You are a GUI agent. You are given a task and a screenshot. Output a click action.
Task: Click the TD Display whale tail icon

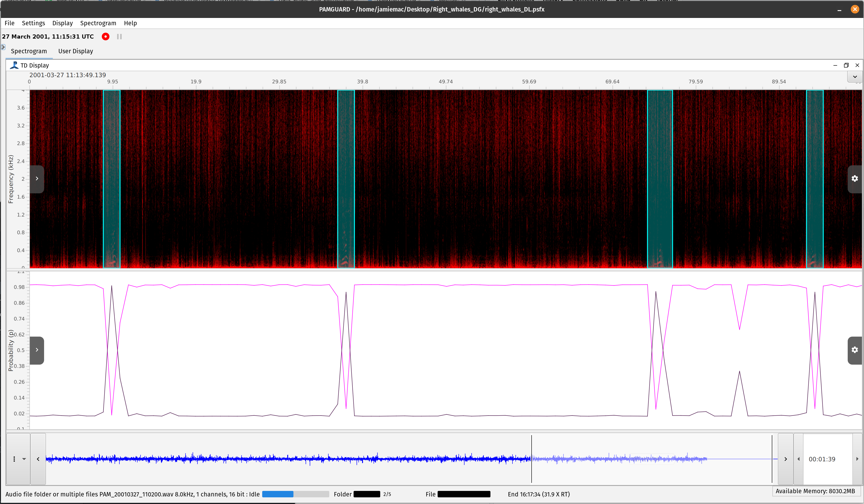(14, 65)
